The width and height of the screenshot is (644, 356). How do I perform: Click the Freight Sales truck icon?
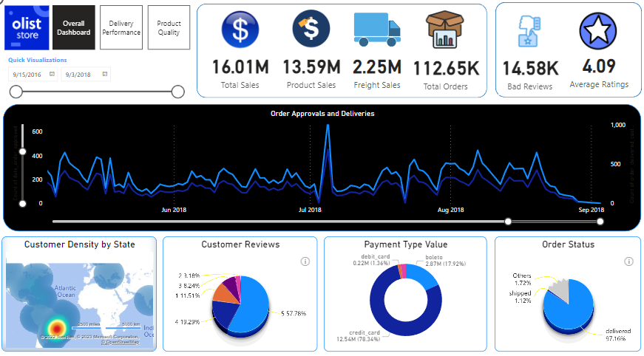click(376, 30)
